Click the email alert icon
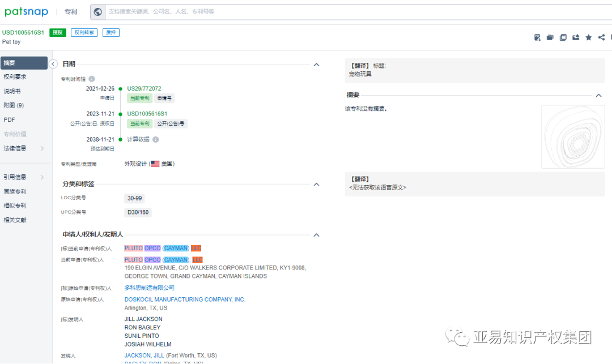This screenshot has width=612, height=364. (x=576, y=37)
